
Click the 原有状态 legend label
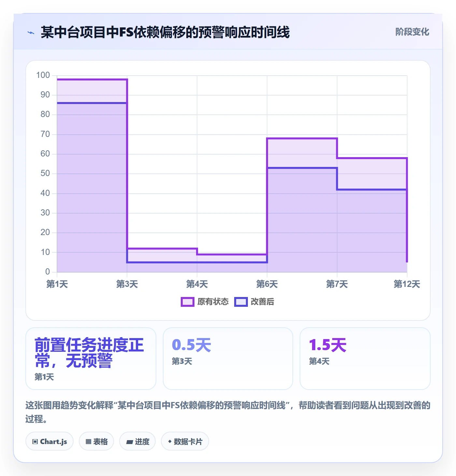click(213, 302)
